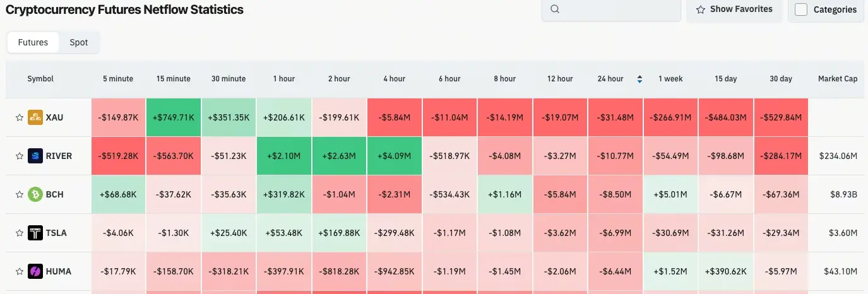Click the RIVER coin logo

(35, 156)
